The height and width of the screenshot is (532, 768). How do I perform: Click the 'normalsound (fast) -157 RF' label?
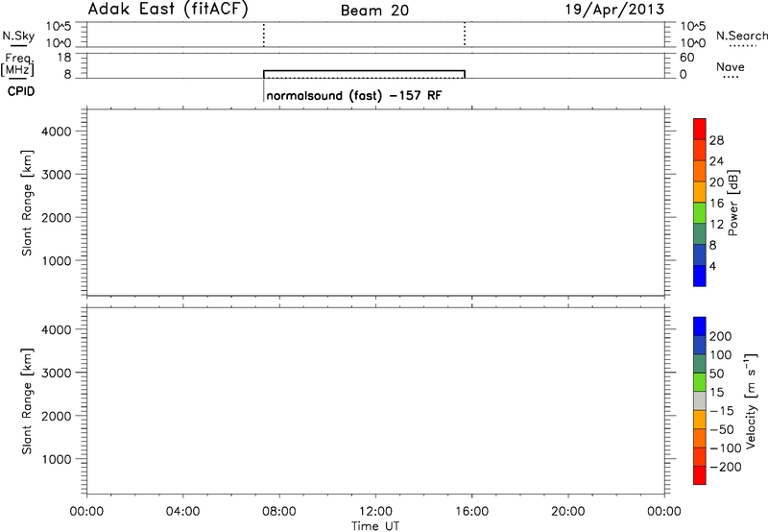(354, 95)
